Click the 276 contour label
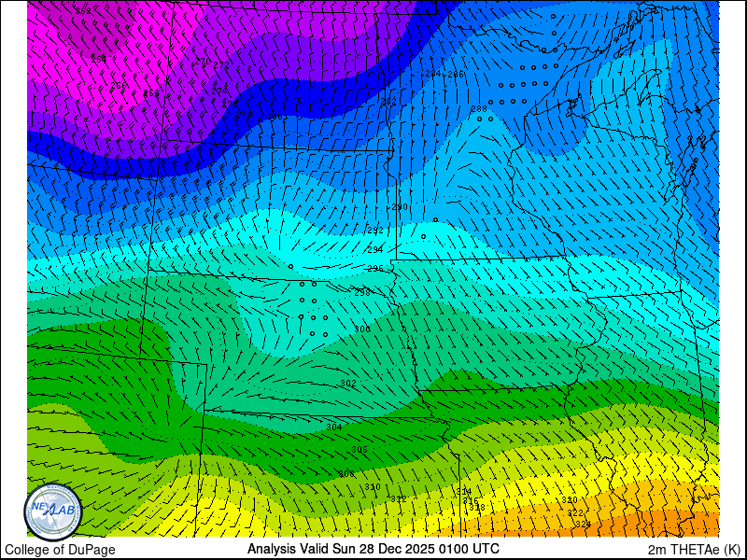Image resolution: width=747 pixels, height=560 pixels. pyautogui.click(x=230, y=103)
